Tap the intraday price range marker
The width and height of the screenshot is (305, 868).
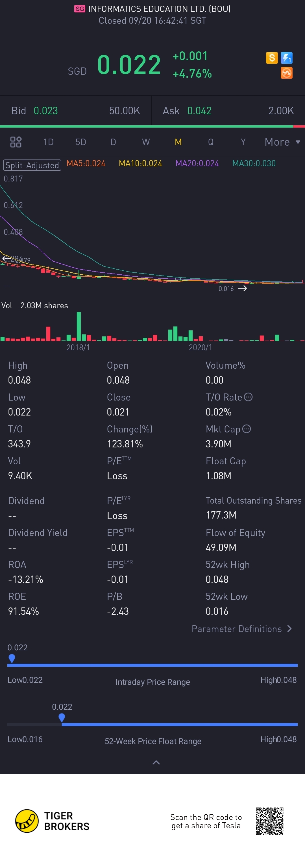pyautogui.click(x=12, y=659)
